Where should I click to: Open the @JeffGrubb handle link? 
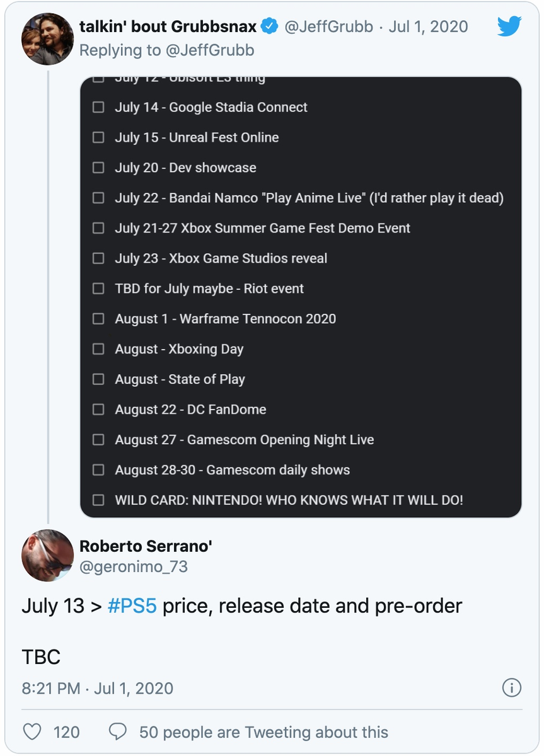[x=327, y=26]
